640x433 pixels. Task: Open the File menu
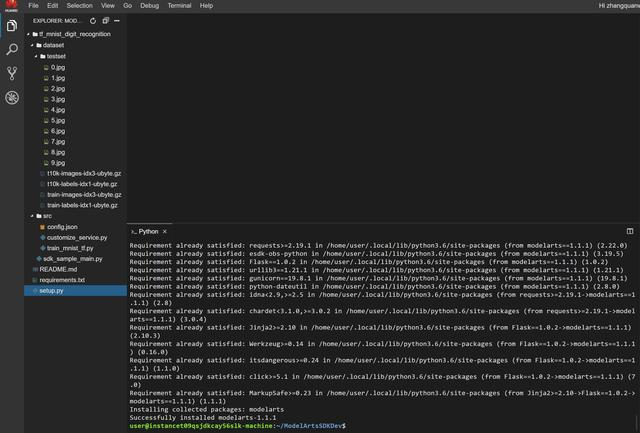coord(33,6)
